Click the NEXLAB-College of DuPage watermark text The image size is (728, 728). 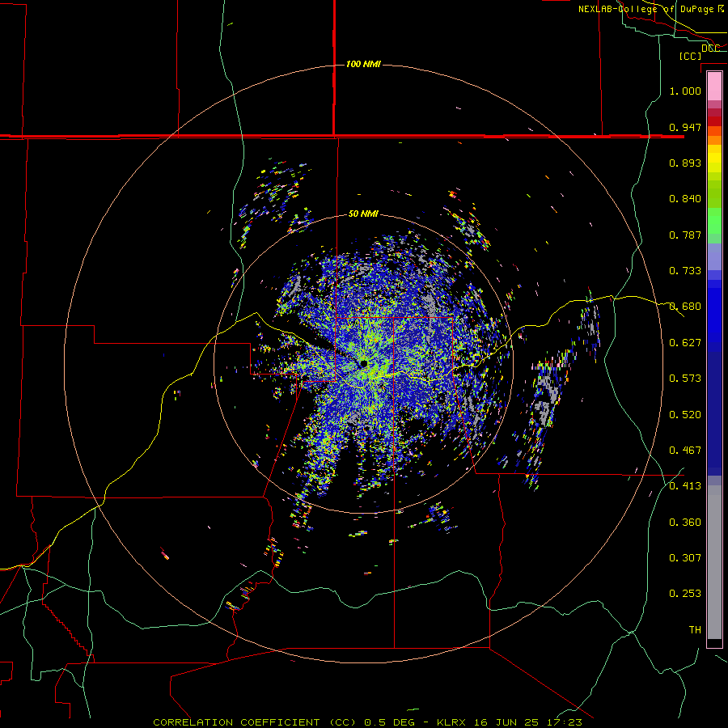[651, 9]
